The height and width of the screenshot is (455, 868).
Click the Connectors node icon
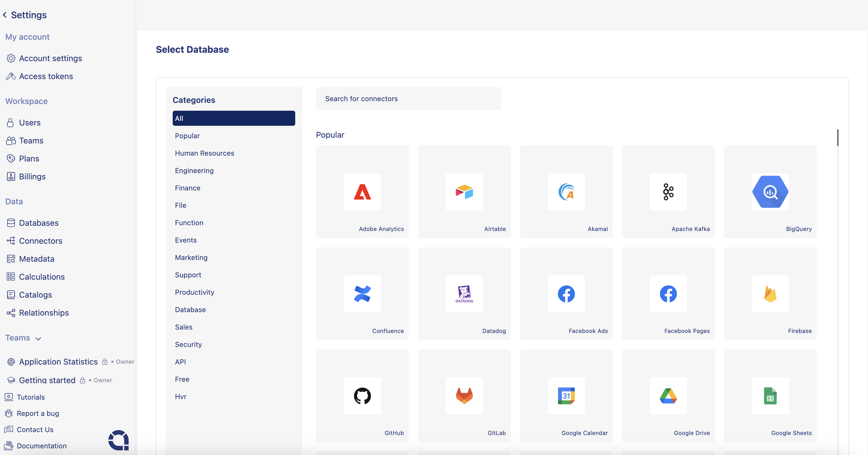click(11, 241)
